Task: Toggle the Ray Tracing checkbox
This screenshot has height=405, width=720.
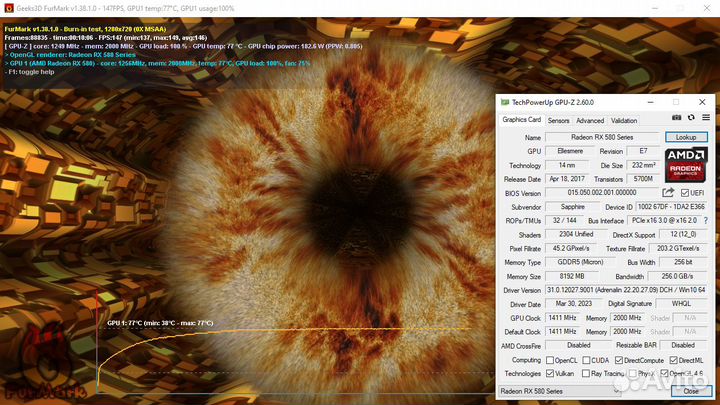Action: click(586, 373)
